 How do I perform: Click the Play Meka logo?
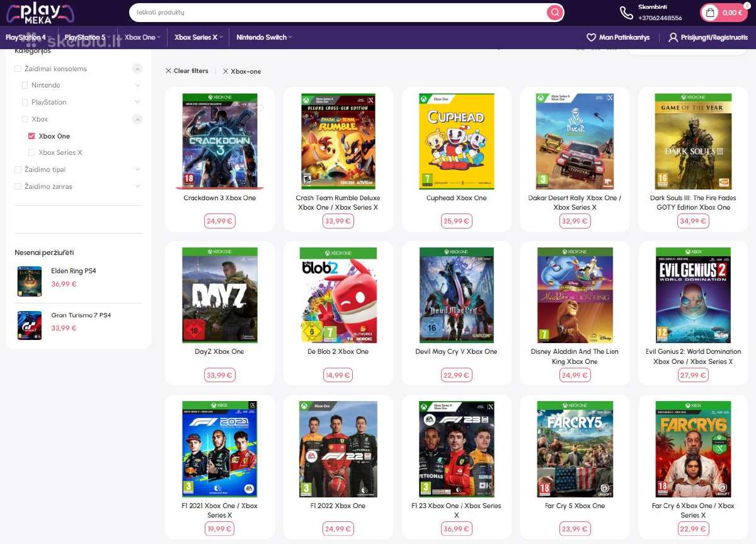point(40,13)
